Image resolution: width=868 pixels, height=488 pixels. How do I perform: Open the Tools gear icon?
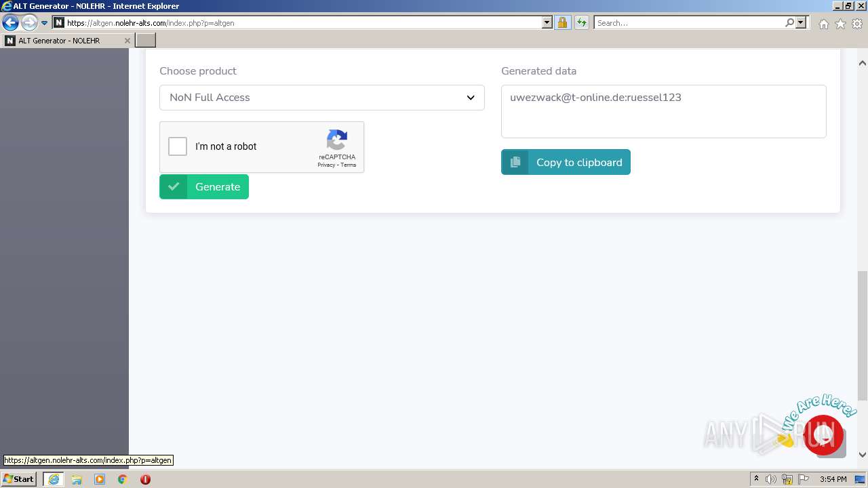click(x=857, y=24)
